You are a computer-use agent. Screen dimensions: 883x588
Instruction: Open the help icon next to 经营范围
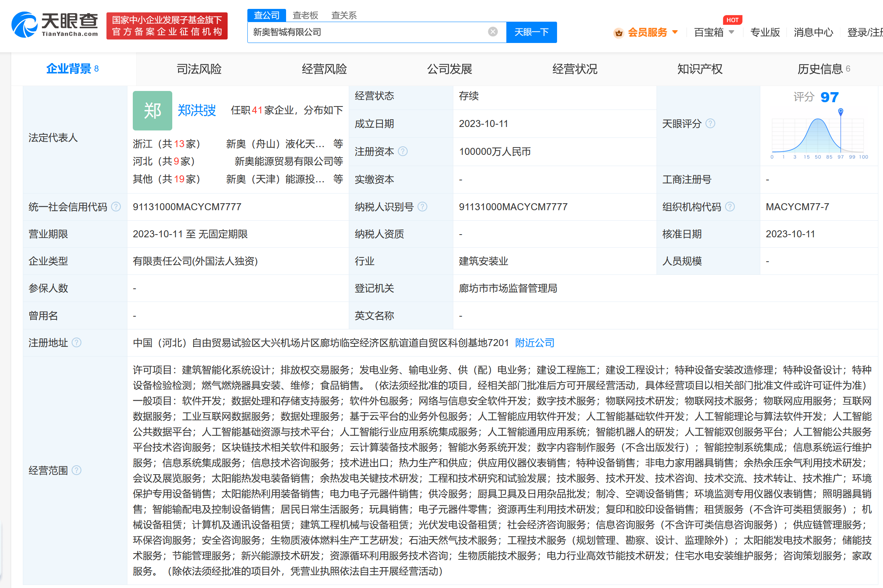point(77,470)
